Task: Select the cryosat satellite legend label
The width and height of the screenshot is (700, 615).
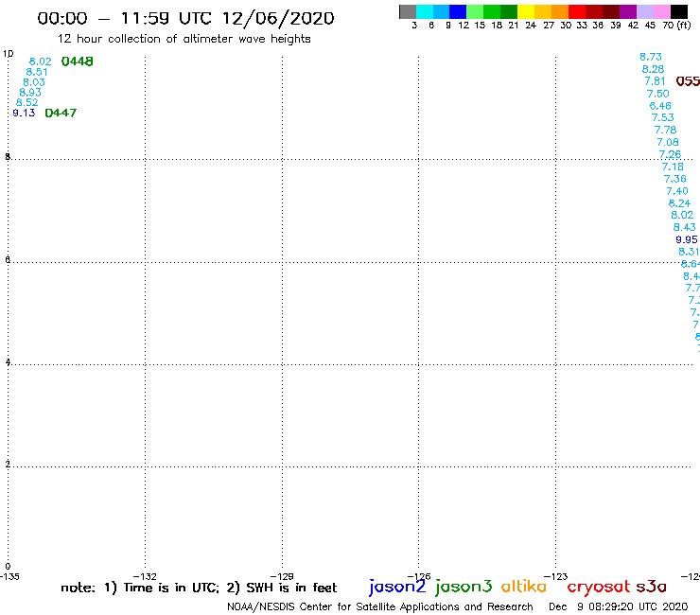Action: point(598,587)
